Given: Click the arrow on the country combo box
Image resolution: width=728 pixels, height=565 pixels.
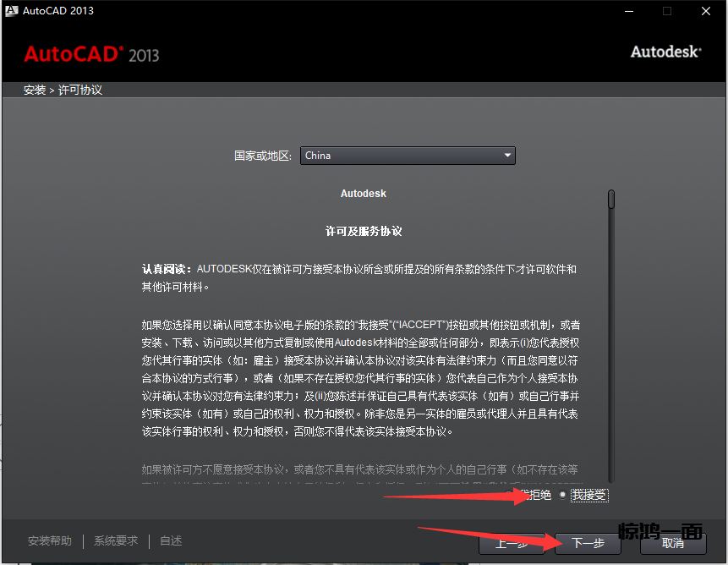Looking at the screenshot, I should tap(507, 156).
